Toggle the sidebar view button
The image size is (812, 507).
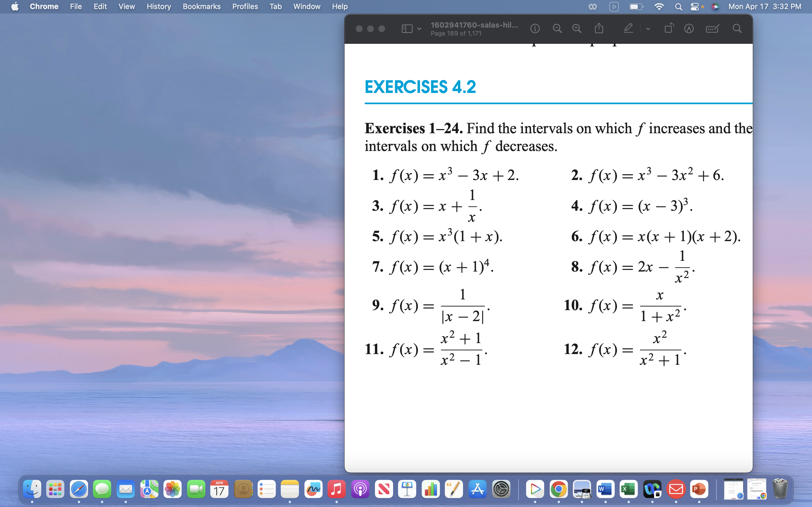[407, 28]
